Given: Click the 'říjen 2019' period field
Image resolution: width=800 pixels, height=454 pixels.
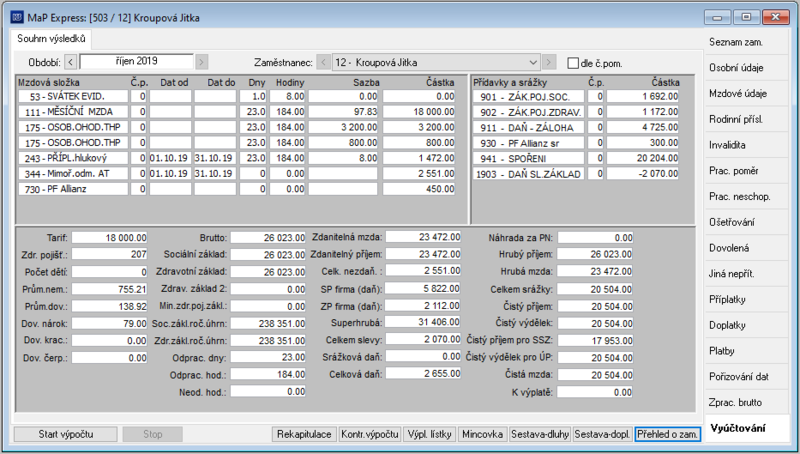Looking at the screenshot, I should coord(136,61).
